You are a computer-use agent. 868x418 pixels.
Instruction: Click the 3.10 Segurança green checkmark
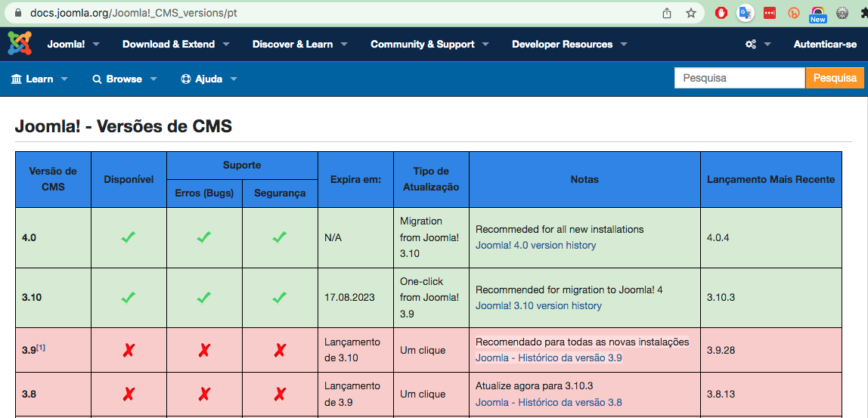tap(280, 297)
